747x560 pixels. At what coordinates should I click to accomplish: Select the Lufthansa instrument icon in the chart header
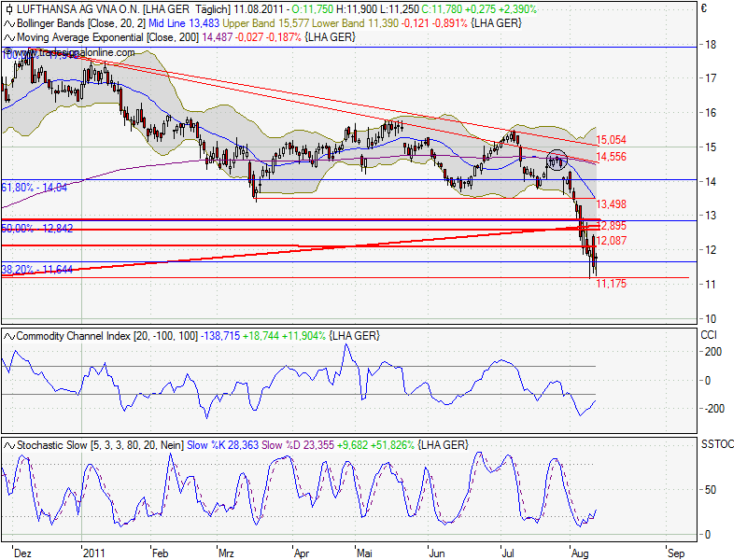click(x=8, y=9)
